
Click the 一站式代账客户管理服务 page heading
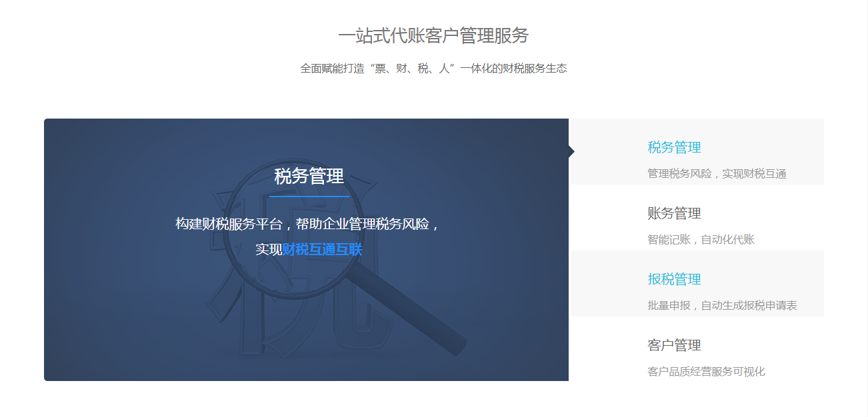(433, 35)
